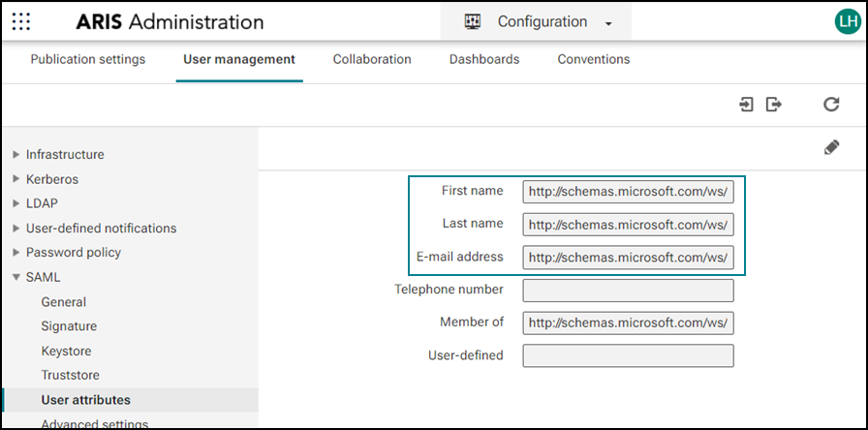Open the Collaboration tab
The image size is (868, 430).
point(372,59)
